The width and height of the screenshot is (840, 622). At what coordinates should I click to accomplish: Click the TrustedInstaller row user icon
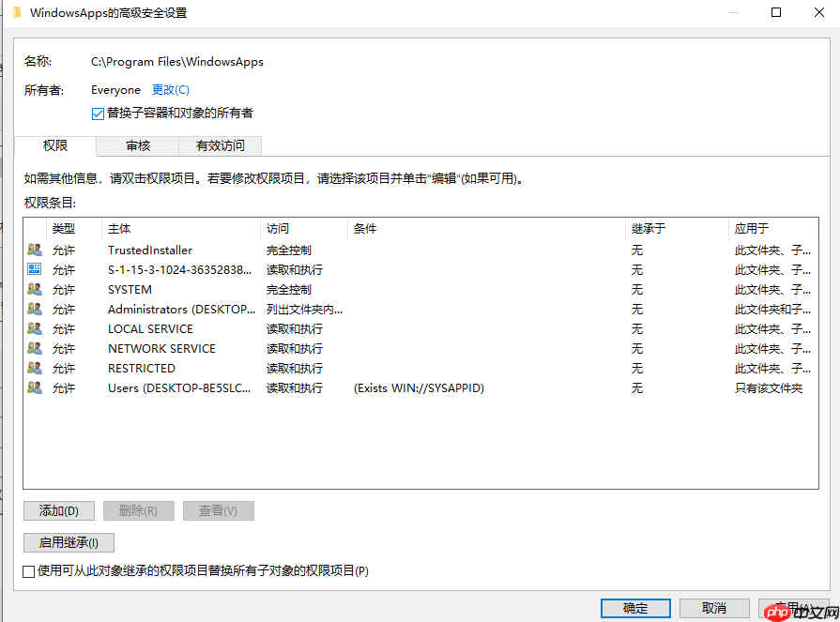tap(35, 250)
